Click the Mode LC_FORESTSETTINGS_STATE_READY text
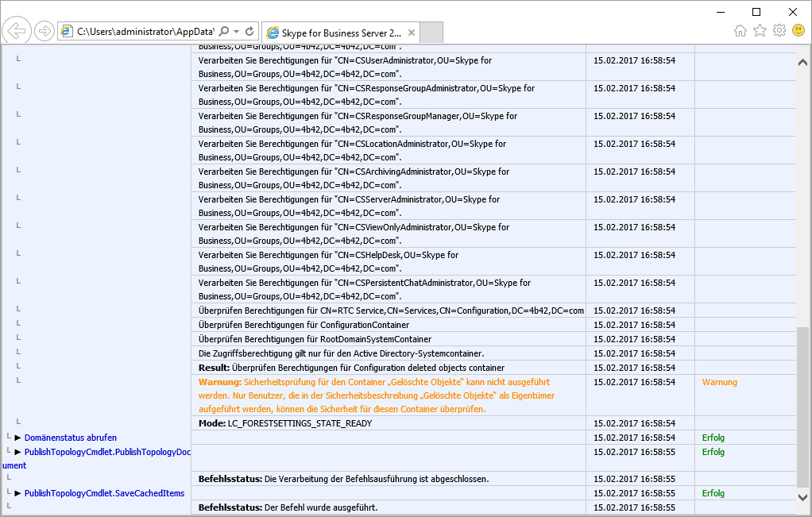 tap(285, 424)
